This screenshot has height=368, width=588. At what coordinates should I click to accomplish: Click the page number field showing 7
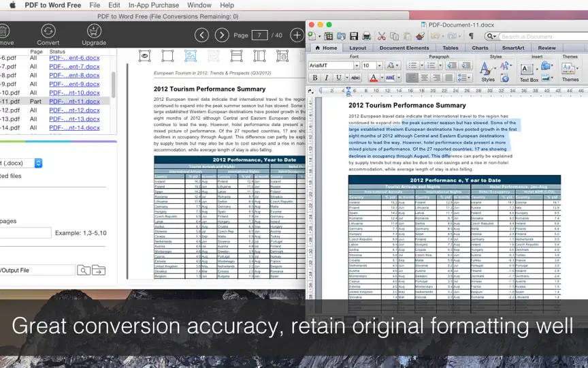pyautogui.click(x=259, y=35)
